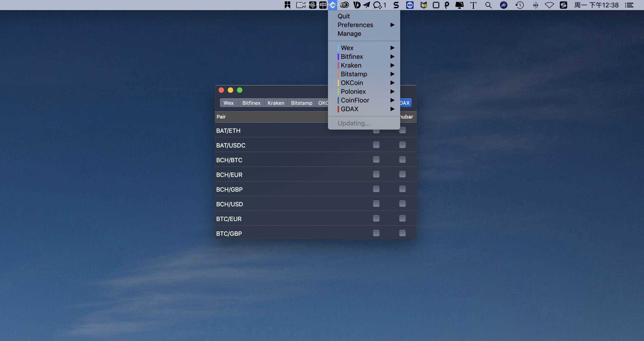Click the bookmark-shaped icon before the camera icon
This screenshot has width=644, height=341.
click(287, 5)
